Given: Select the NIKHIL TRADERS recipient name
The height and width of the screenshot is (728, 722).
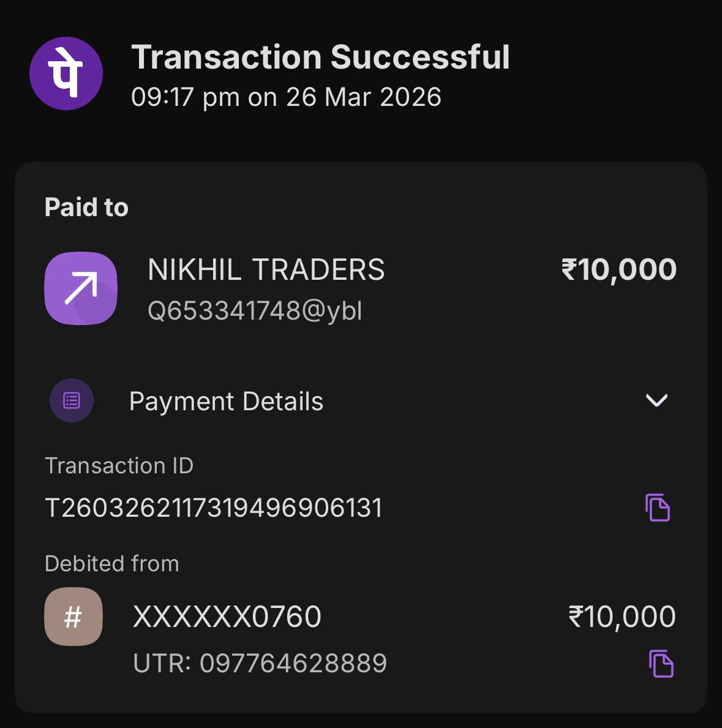Looking at the screenshot, I should click(x=266, y=270).
